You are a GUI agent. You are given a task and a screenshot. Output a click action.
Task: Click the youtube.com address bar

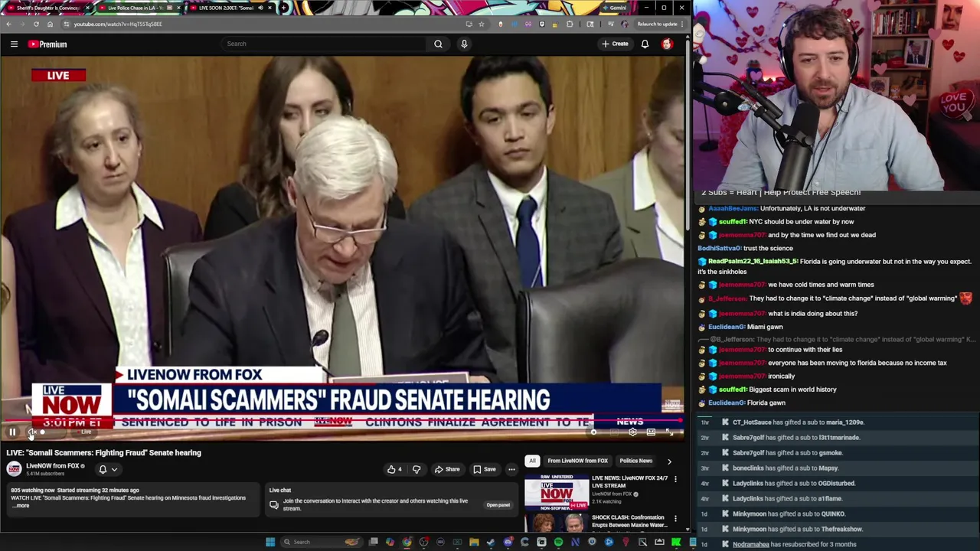point(260,24)
